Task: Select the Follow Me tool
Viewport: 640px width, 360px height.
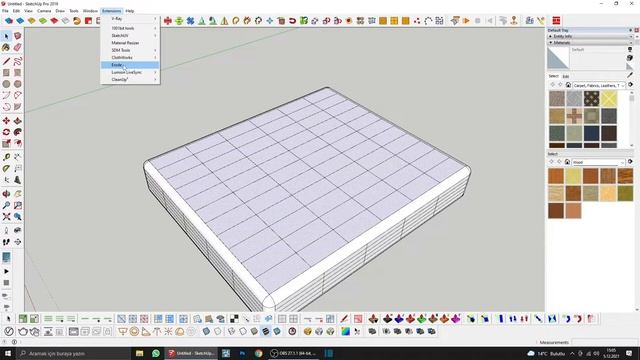Action: (18, 132)
